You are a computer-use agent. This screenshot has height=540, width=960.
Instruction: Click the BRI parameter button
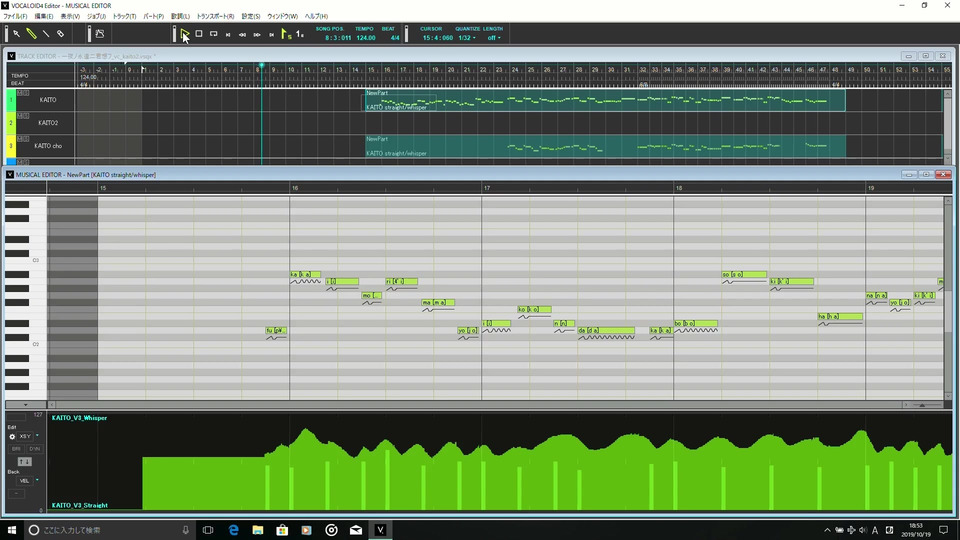[x=17, y=449]
